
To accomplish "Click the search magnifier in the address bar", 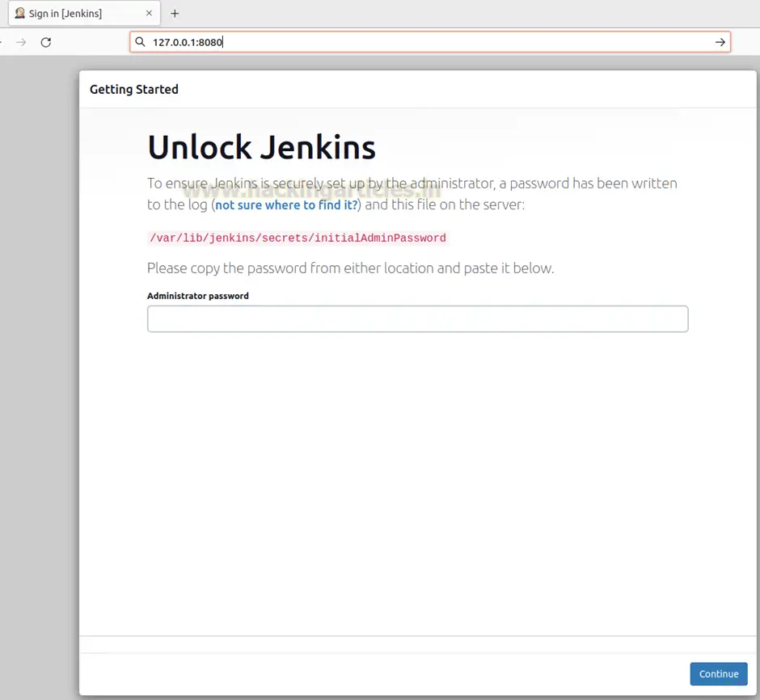I will tap(140, 42).
